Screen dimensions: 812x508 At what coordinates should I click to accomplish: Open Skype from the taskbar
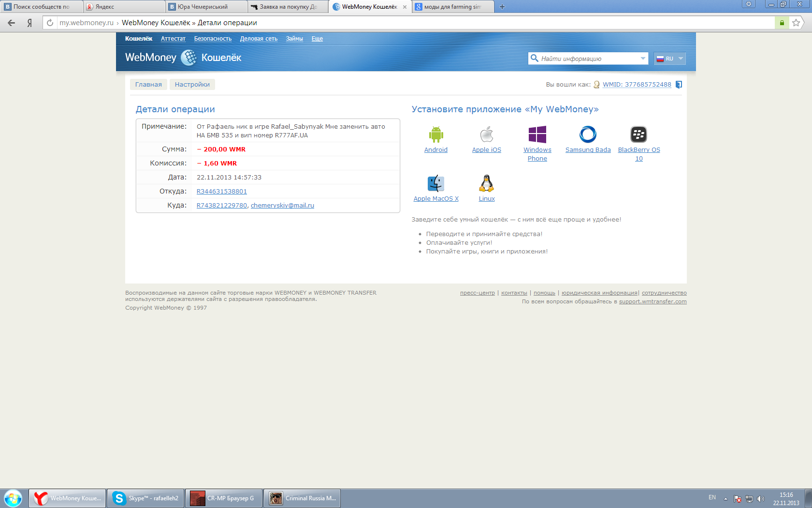[x=145, y=498]
